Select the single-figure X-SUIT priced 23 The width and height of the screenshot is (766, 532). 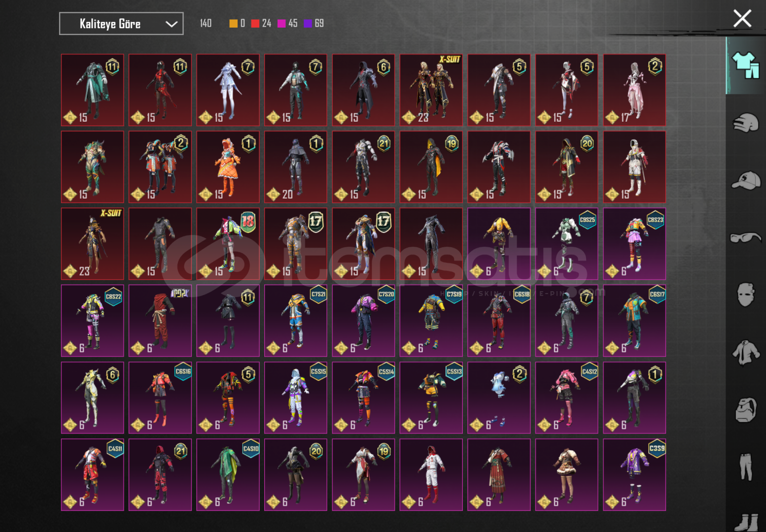93,244
